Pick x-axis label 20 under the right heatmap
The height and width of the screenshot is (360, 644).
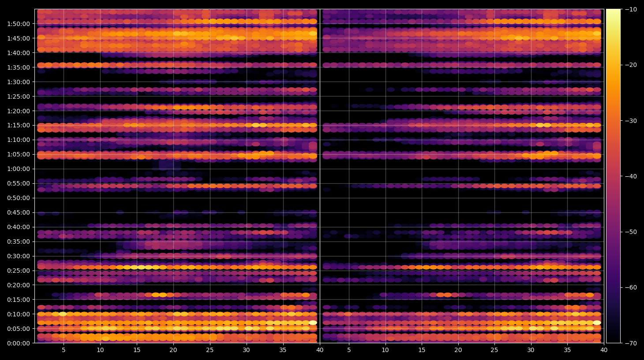pyautogui.click(x=458, y=350)
